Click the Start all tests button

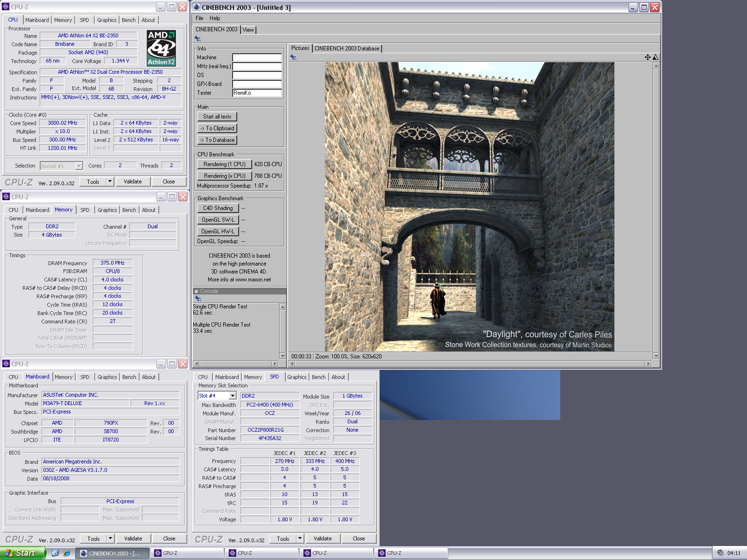pos(217,117)
